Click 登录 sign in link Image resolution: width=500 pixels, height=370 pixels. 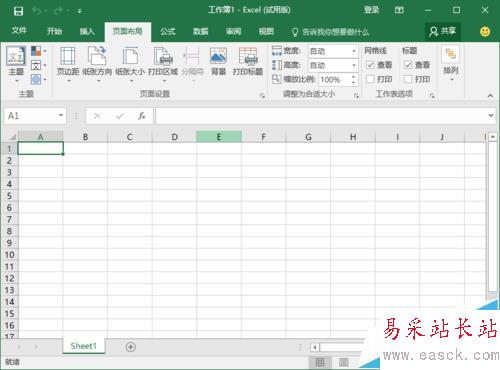371,10
